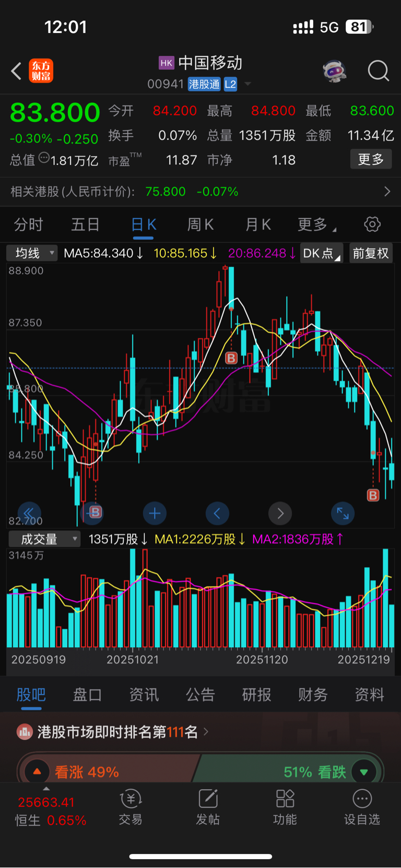Expand the 更多 chart period menu
The height and width of the screenshot is (868, 401).
click(x=316, y=224)
